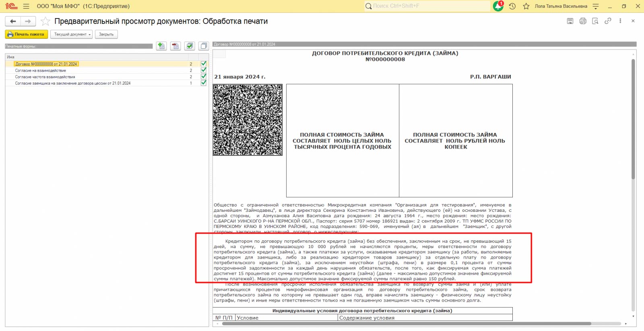The image size is (644, 331).
Task: Open print preview magnifier icon
Action: (x=595, y=21)
